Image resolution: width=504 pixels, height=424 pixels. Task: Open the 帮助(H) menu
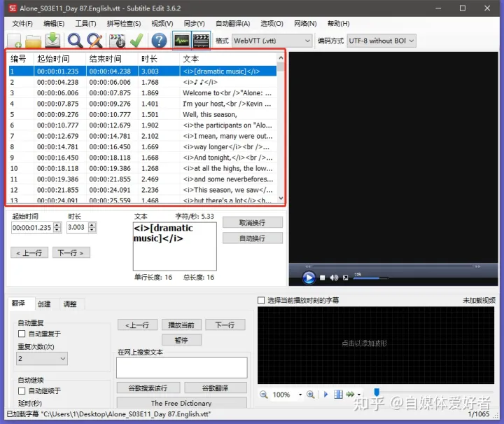[x=339, y=24]
